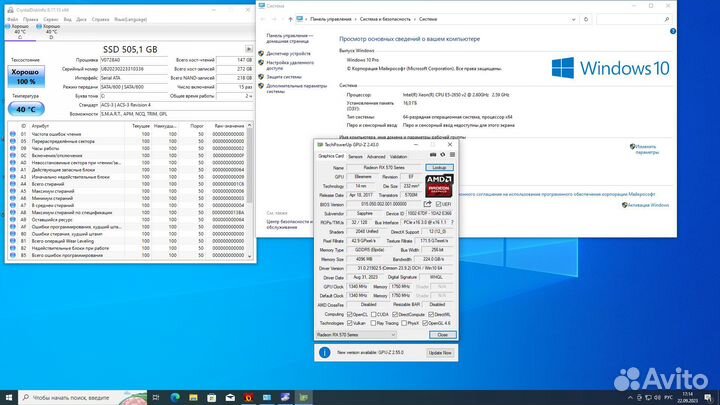Click the up arrow in the System window navigation
The image size is (720, 405).
(x=290, y=19)
